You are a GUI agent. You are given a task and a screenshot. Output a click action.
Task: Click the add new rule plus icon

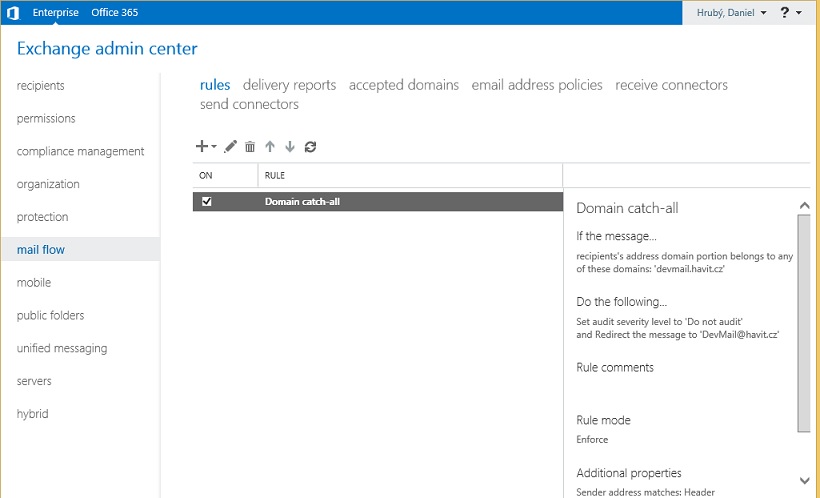click(203, 146)
